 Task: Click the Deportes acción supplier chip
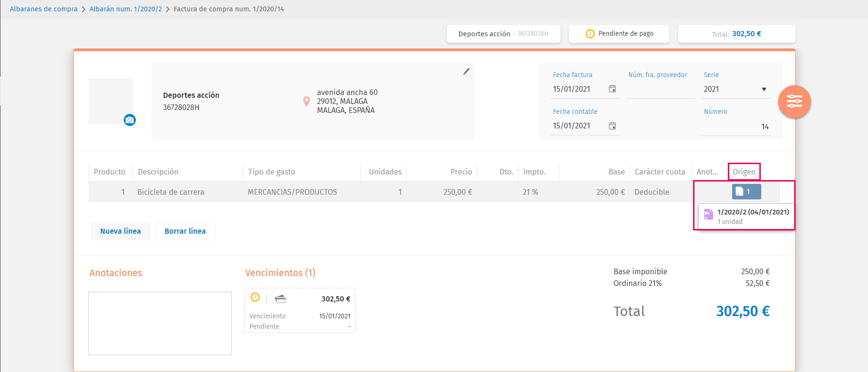pos(504,34)
